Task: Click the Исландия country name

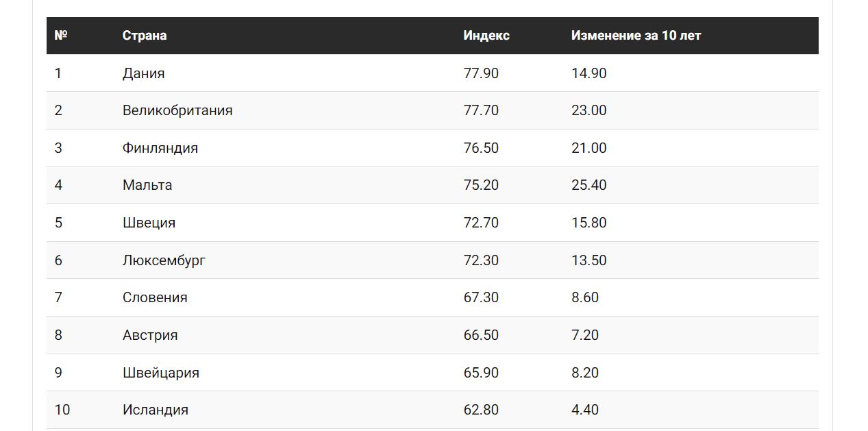Action: click(x=156, y=410)
